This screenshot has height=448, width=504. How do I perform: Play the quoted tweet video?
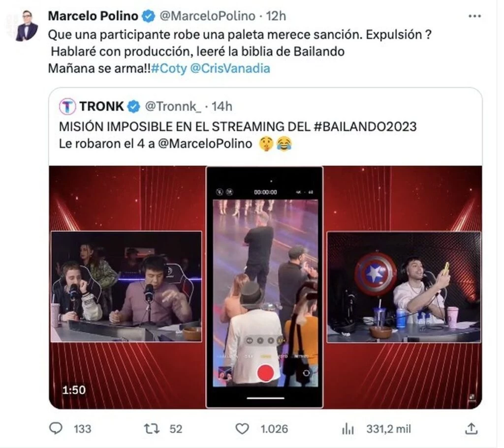pos(265,287)
